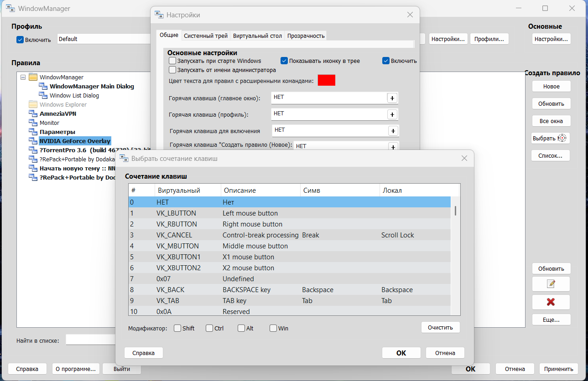This screenshot has height=381, width=588.
Task: Check the Win modifier checkbox
Action: 273,328
